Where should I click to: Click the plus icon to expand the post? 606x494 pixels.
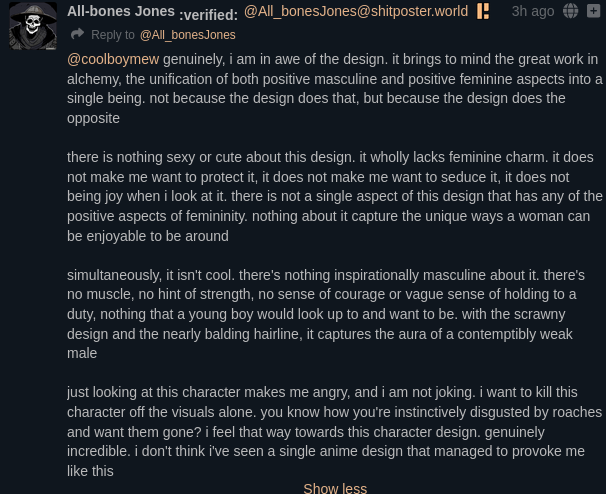click(x=593, y=11)
